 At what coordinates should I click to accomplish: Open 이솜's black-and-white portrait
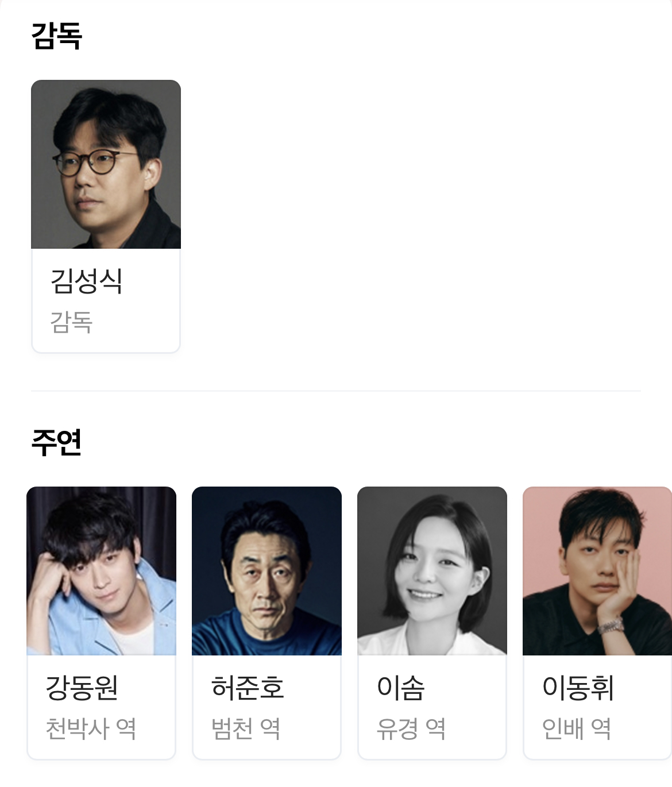pyautogui.click(x=432, y=571)
